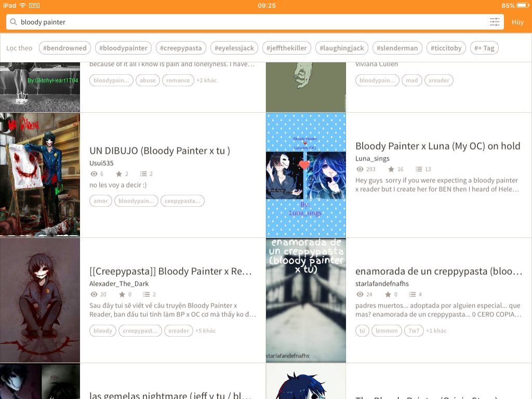Select the 'bloody' tag chip
The width and height of the screenshot is (532, 399).
coord(103,330)
